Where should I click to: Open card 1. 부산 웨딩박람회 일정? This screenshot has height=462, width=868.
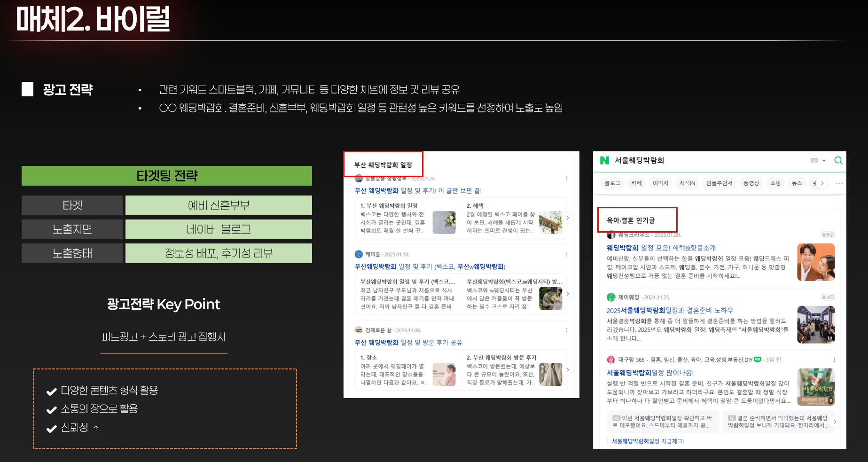pos(408,218)
